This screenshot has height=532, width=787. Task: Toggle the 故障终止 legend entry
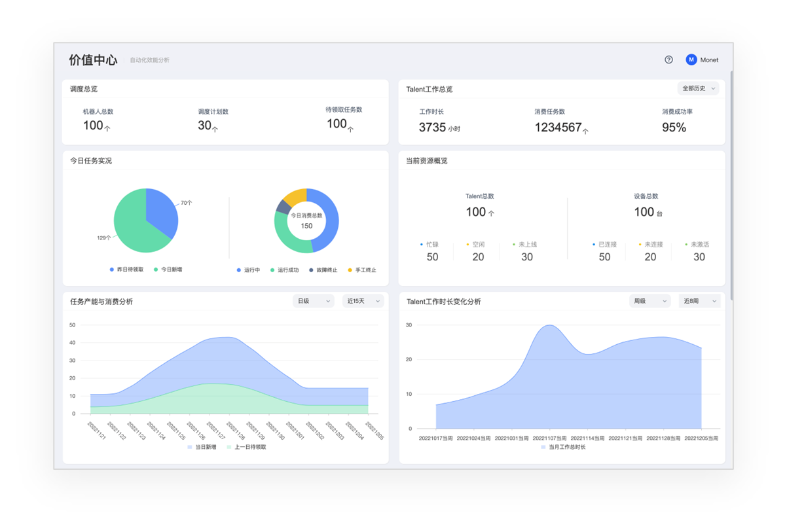[323, 270]
